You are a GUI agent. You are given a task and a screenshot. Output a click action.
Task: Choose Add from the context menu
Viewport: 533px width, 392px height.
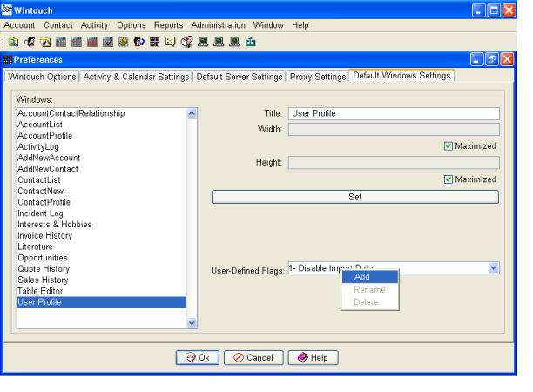pyautogui.click(x=370, y=277)
